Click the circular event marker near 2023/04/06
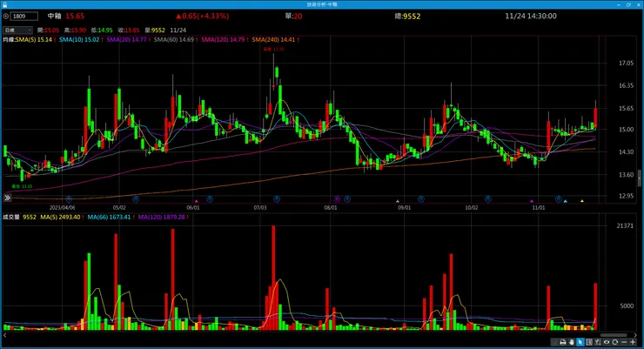 point(69,199)
